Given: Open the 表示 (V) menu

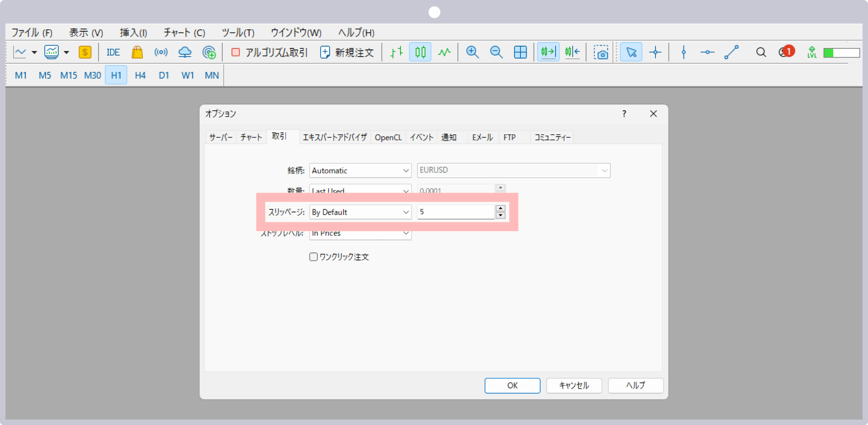Looking at the screenshot, I should tap(86, 33).
